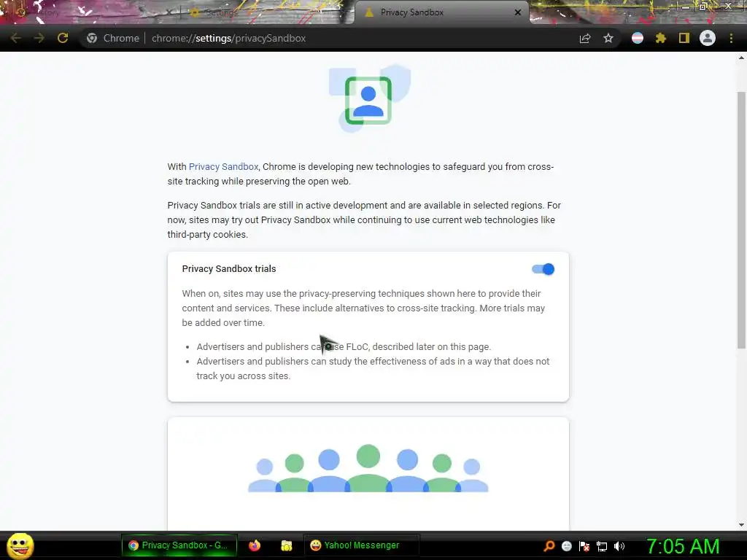Click the Privacy Sandbox - G... taskbar button
The width and height of the screenshot is (747, 560).
pos(179,545)
